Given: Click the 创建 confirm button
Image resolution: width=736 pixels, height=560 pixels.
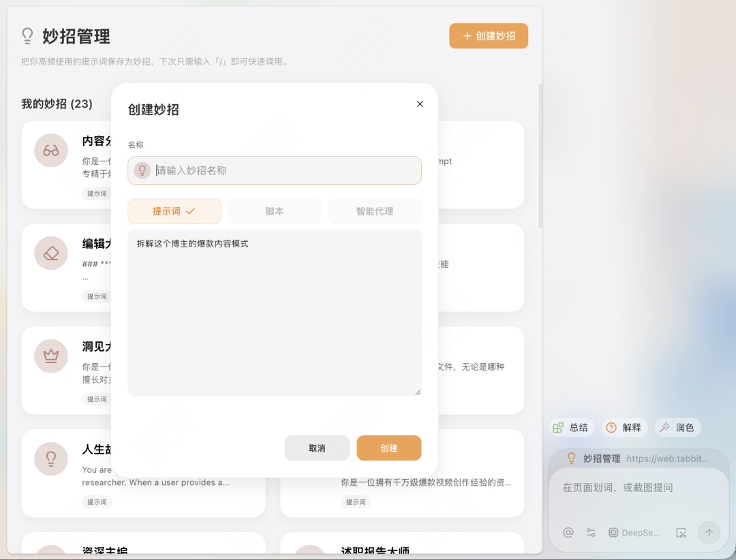Looking at the screenshot, I should [x=388, y=448].
